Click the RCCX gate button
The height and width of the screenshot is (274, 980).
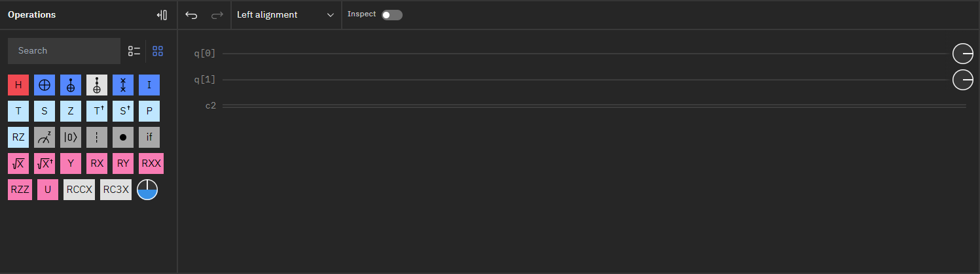tap(79, 190)
